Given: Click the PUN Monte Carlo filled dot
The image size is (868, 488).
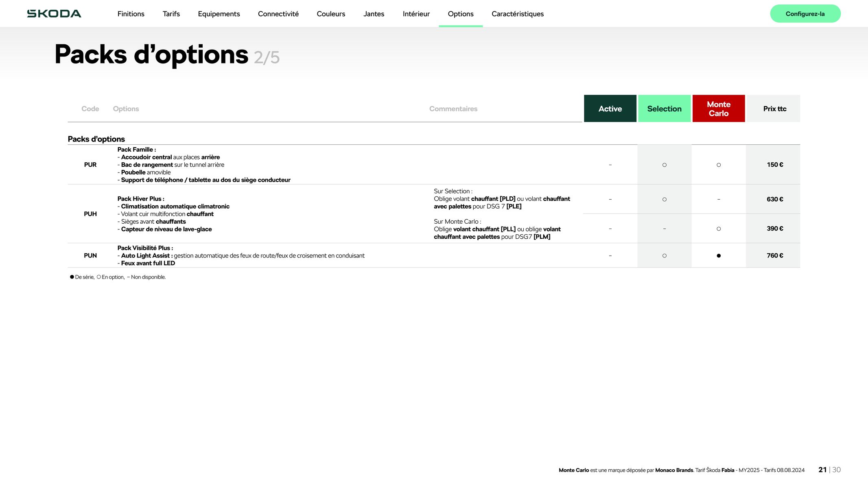Looking at the screenshot, I should (x=718, y=256).
